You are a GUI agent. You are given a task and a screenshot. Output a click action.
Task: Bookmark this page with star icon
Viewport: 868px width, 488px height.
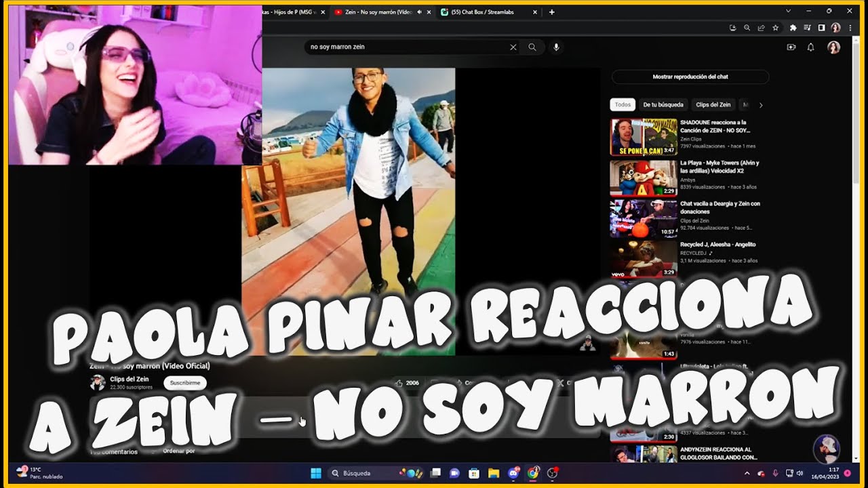click(775, 28)
